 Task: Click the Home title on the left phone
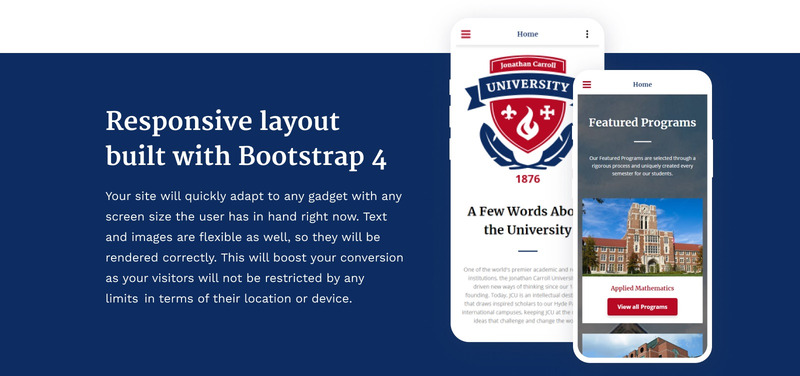click(x=527, y=34)
